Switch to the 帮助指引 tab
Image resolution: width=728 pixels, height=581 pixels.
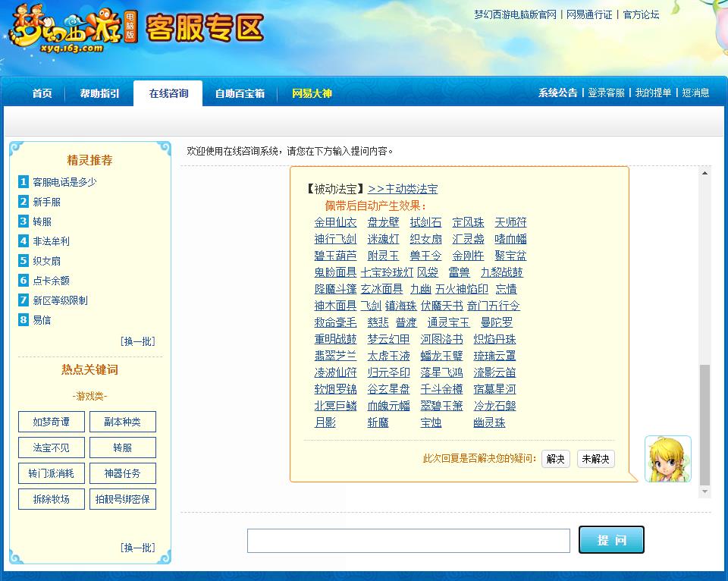pos(99,93)
